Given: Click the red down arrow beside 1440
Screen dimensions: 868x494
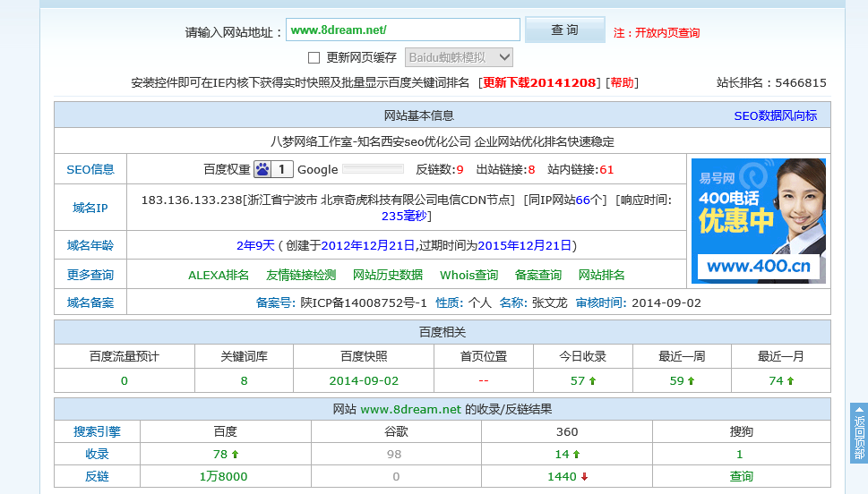Looking at the screenshot, I should pyautogui.click(x=585, y=477).
